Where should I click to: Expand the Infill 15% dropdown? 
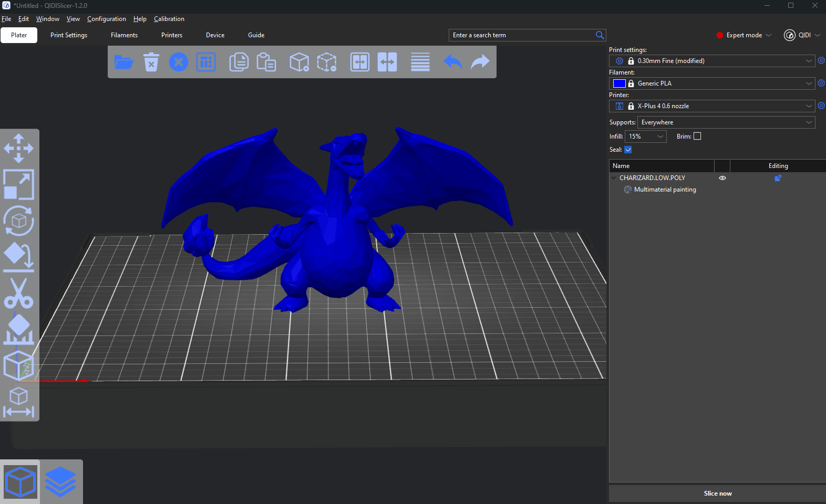point(645,136)
